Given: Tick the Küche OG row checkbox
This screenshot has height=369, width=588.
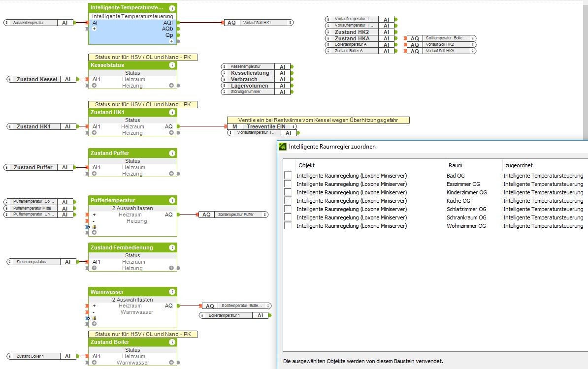Looking at the screenshot, I should (x=288, y=201).
